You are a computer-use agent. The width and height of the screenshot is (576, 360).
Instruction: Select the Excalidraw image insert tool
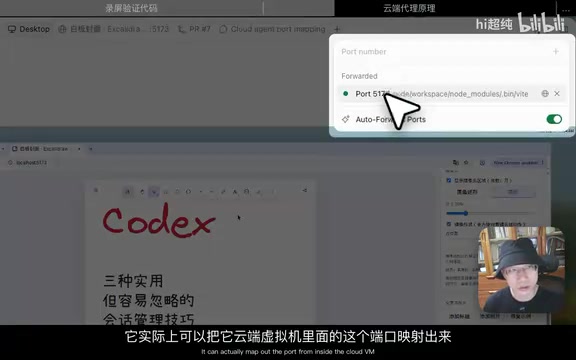point(246,191)
